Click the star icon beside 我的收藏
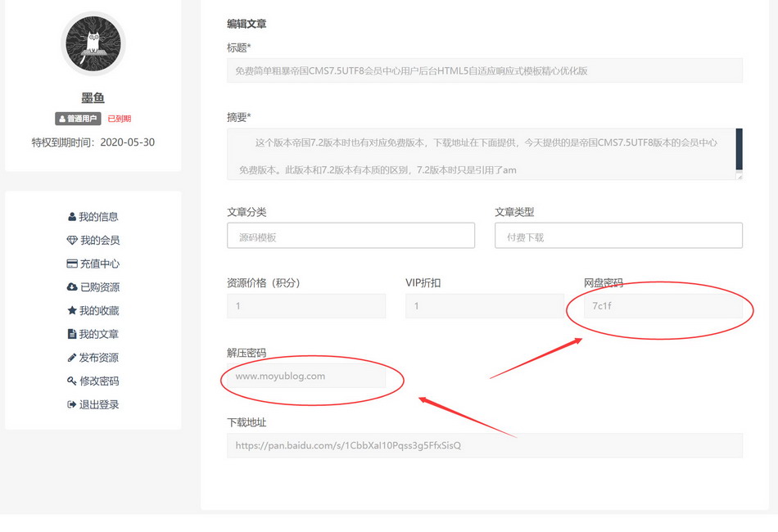This screenshot has width=778, height=532. [72, 310]
